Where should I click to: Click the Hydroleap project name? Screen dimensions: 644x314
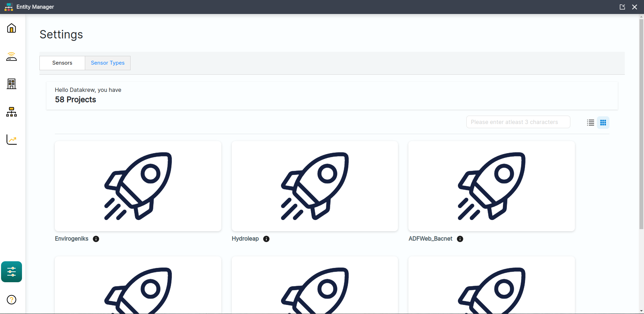245,239
